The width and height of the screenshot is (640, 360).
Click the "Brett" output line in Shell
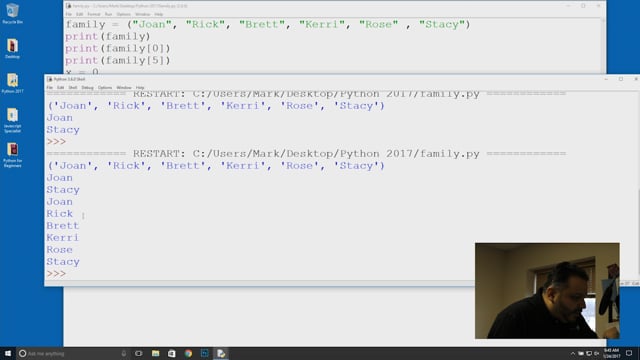click(62, 225)
